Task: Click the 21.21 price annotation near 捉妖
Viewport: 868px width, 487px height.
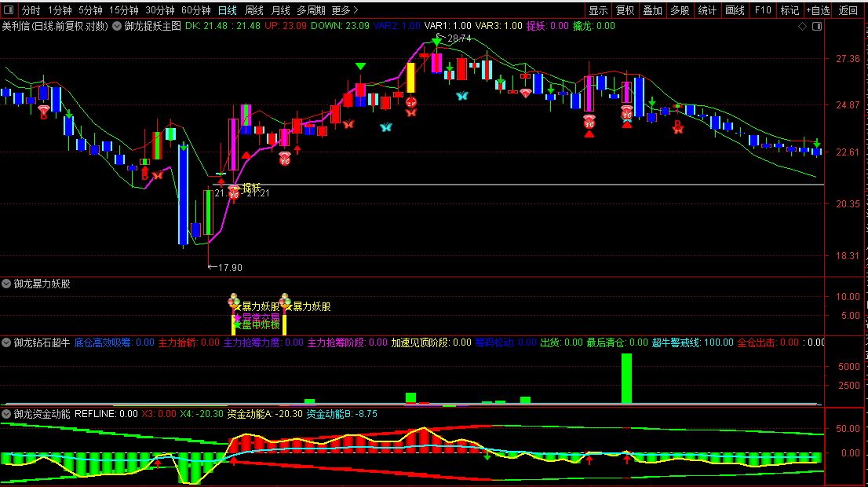Action: pyautogui.click(x=258, y=193)
